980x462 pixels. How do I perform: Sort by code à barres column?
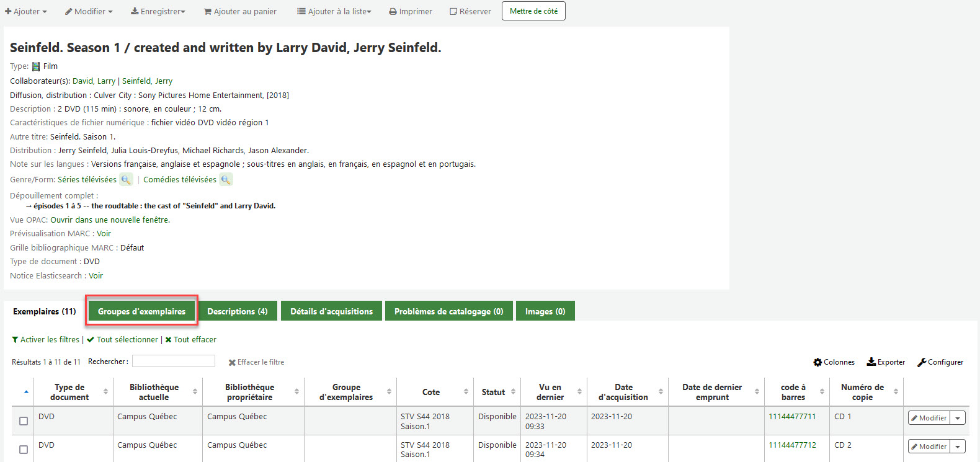(x=797, y=392)
